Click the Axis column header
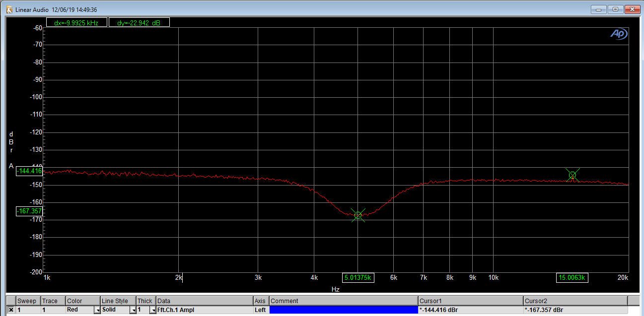The image size is (644, 316). coord(261,301)
